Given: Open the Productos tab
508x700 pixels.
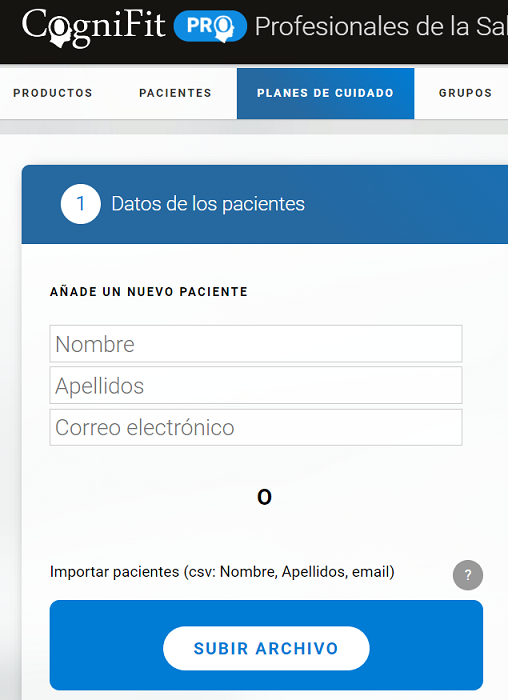Looking at the screenshot, I should 53,93.
